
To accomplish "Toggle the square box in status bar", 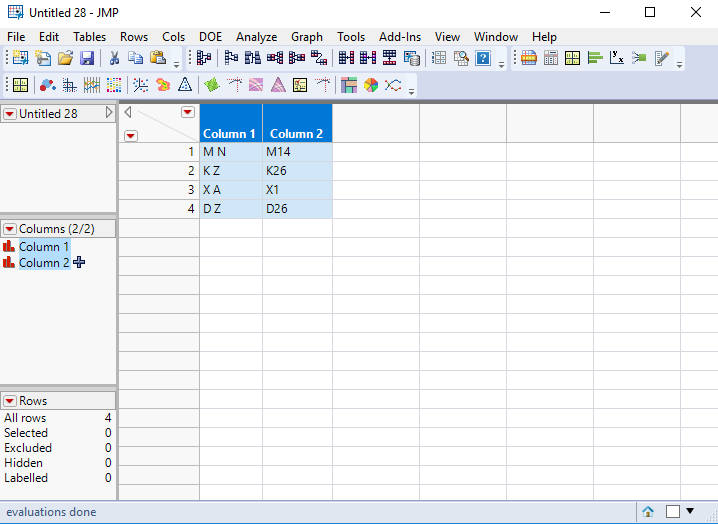I will pyautogui.click(x=673, y=512).
